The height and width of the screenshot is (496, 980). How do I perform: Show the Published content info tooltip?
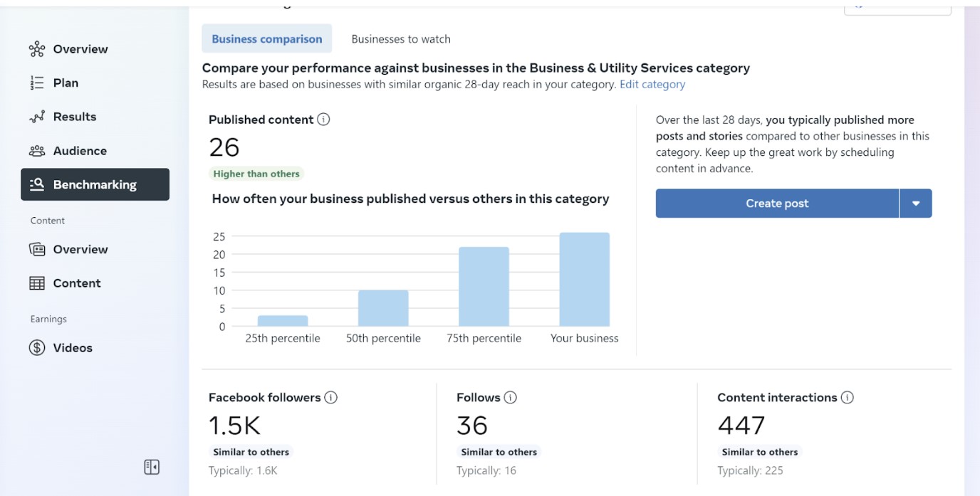(323, 120)
